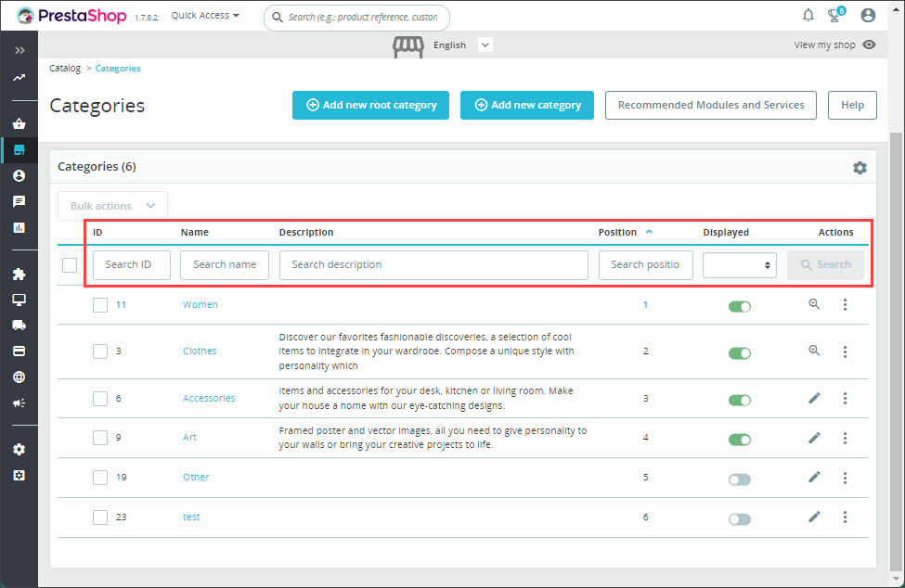Edit the Art category pencil icon

[x=814, y=438]
